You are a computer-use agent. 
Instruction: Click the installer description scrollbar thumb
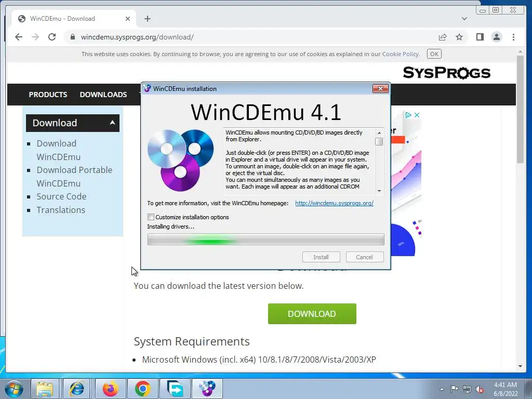tap(379, 141)
